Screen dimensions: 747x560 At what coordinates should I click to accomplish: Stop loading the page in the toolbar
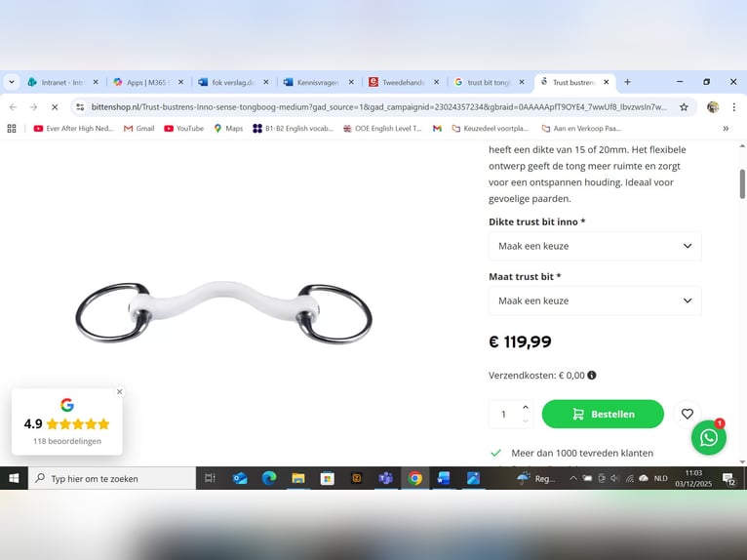click(x=55, y=107)
